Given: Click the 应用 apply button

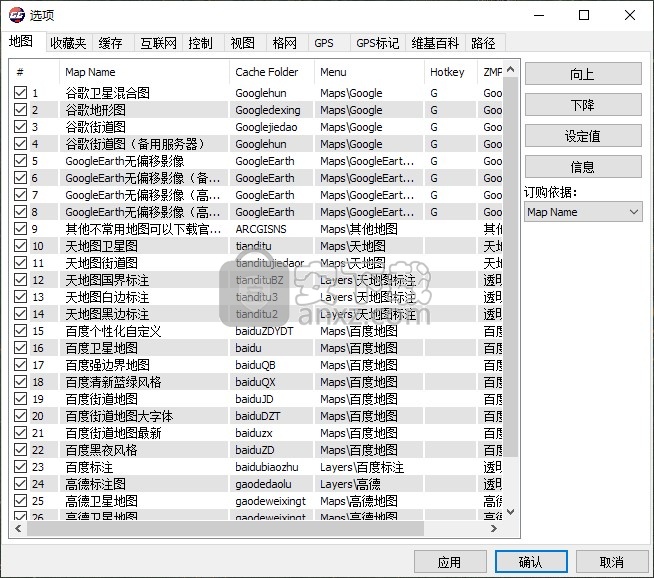Looking at the screenshot, I should tap(450, 562).
